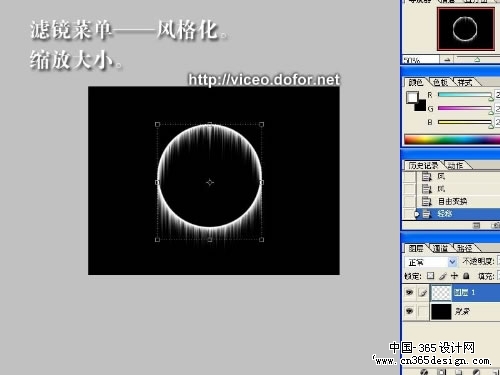This screenshot has height=375, width=500.
Task: Click the Navigator preview thumbnail
Action: pos(466,29)
